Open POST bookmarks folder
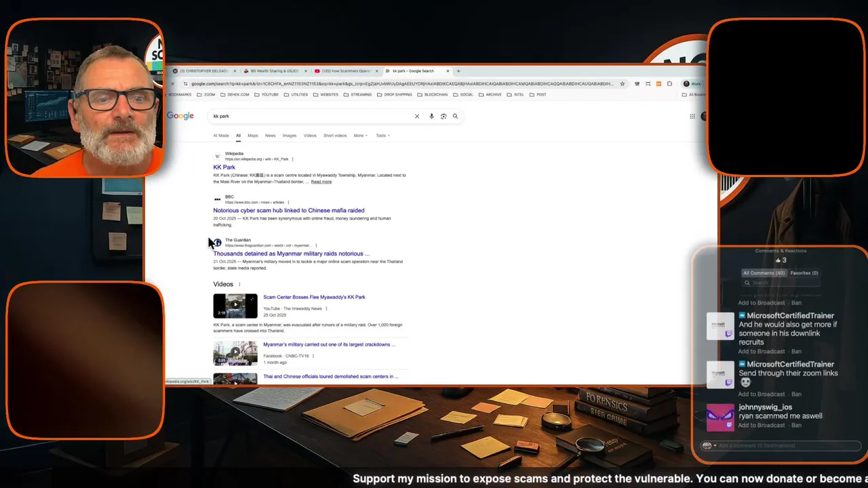The width and height of the screenshot is (868, 488). 538,95
